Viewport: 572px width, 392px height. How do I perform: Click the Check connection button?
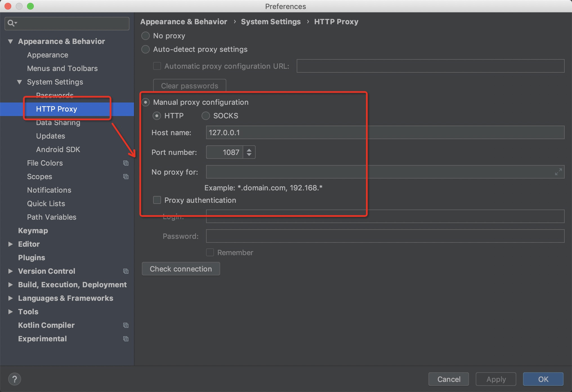point(181,269)
